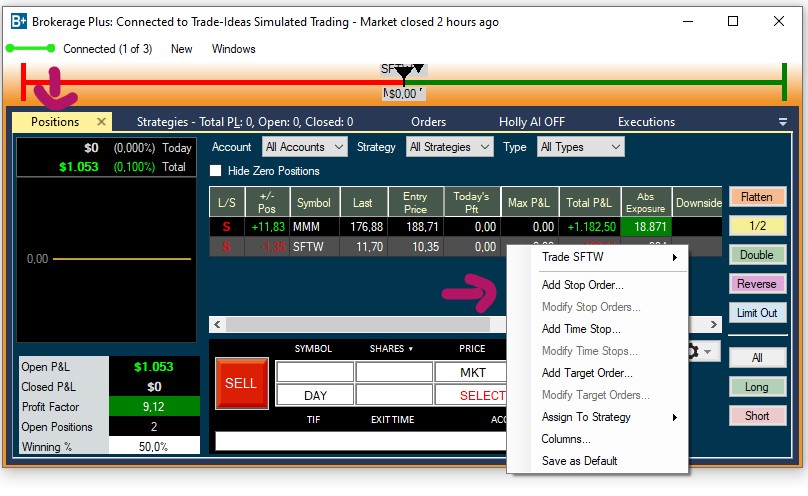Image resolution: width=808 pixels, height=496 pixels.
Task: Click the Brokerage Plus B+ app icon
Action: tap(19, 21)
